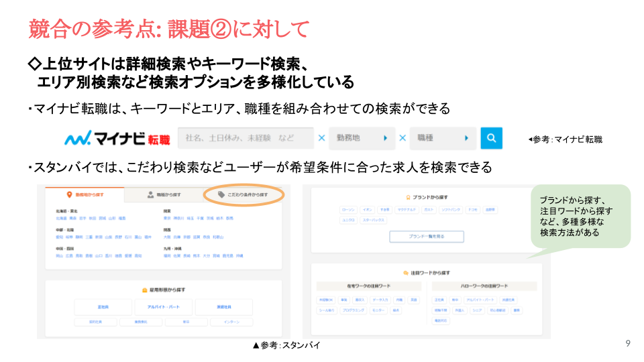This screenshot has height=362, width=644.
Task: Select the ユニクロ brand chip
Action: [x=348, y=220]
